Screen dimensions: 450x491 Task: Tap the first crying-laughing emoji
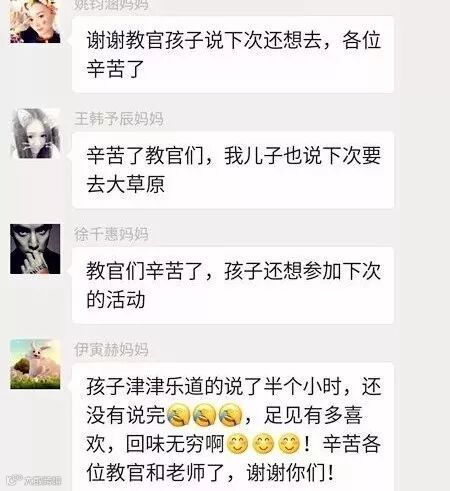tap(178, 415)
